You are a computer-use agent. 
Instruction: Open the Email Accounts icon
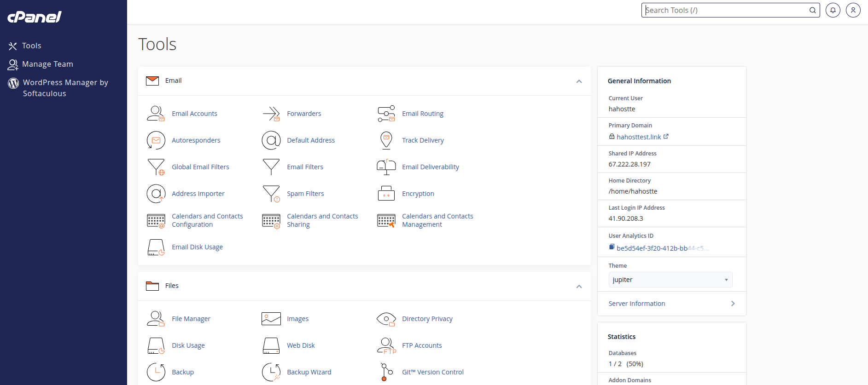pyautogui.click(x=156, y=114)
